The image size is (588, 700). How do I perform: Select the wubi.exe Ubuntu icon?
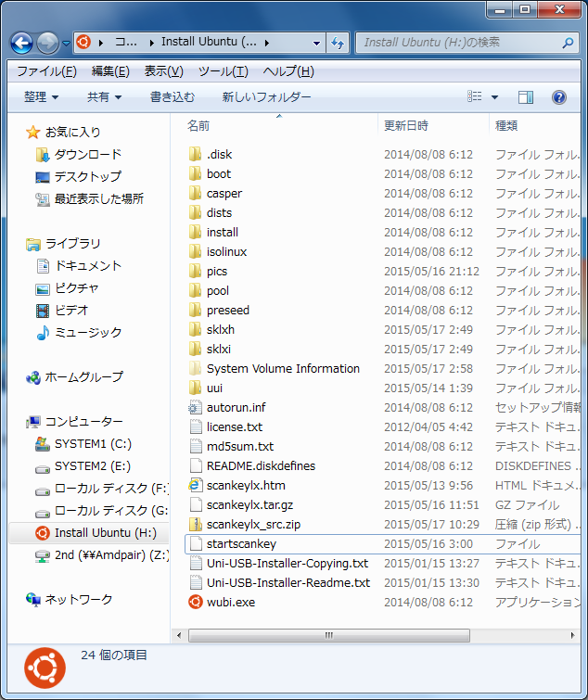tap(195, 603)
